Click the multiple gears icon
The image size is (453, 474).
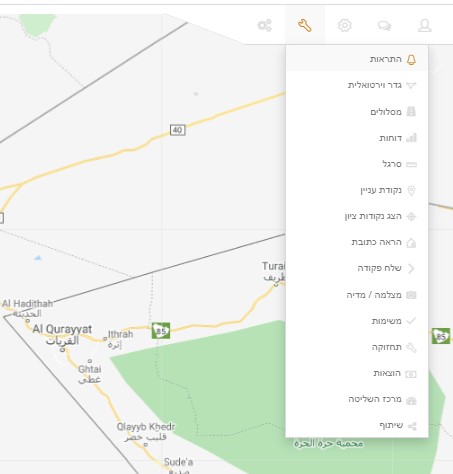click(265, 25)
